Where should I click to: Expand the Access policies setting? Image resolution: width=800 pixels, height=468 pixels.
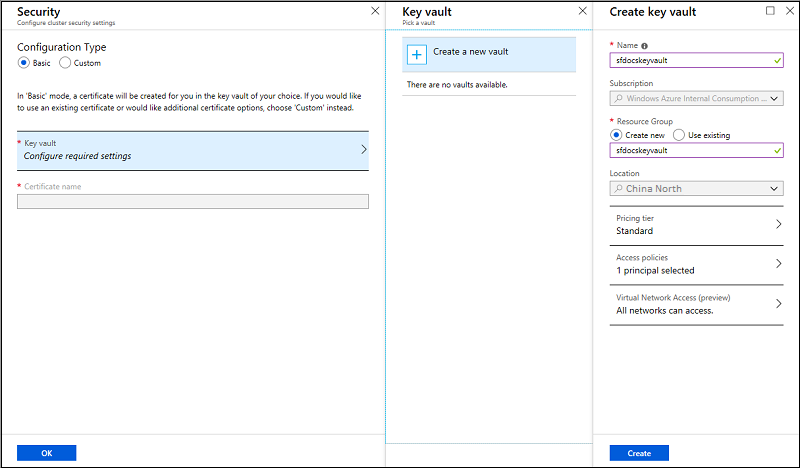click(x=696, y=264)
